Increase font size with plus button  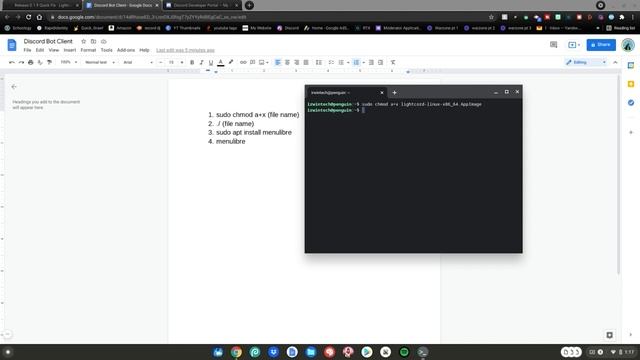click(x=182, y=62)
